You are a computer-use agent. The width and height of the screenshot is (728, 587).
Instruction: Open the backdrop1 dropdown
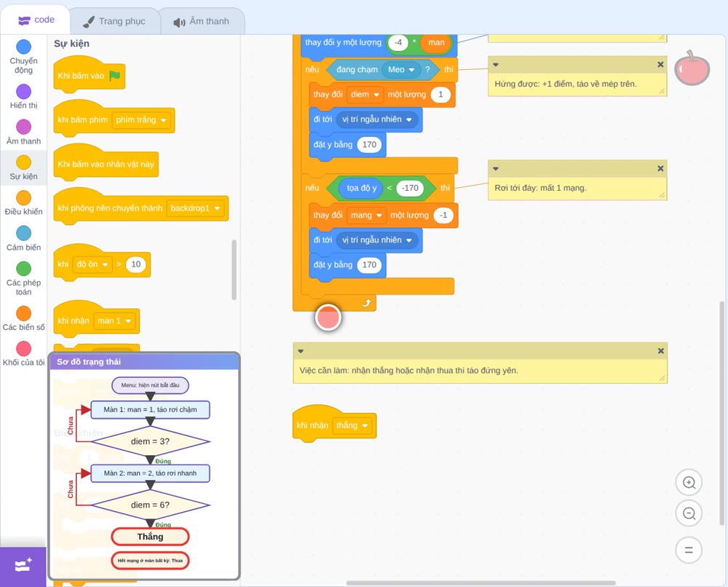195,208
